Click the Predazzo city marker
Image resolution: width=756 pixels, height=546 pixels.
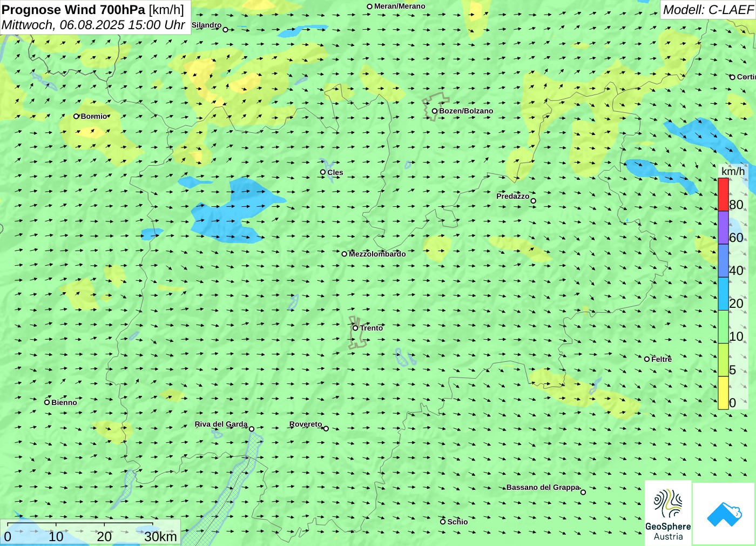point(533,201)
